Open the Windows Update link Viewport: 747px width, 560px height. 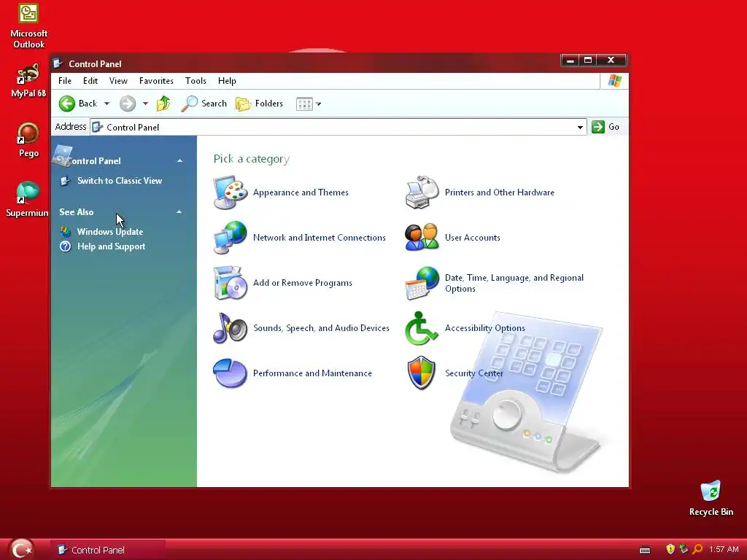(x=110, y=231)
